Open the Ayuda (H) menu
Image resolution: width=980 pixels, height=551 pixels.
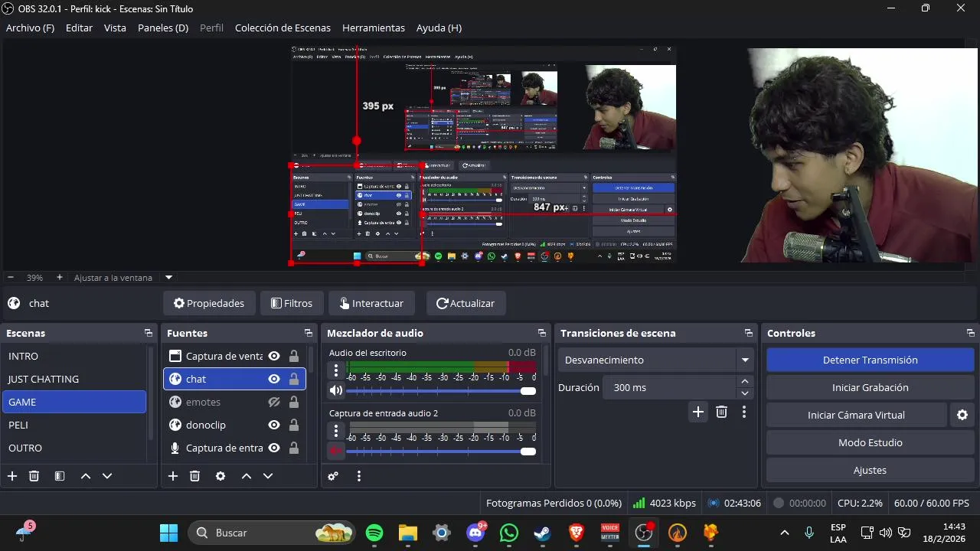[439, 28]
